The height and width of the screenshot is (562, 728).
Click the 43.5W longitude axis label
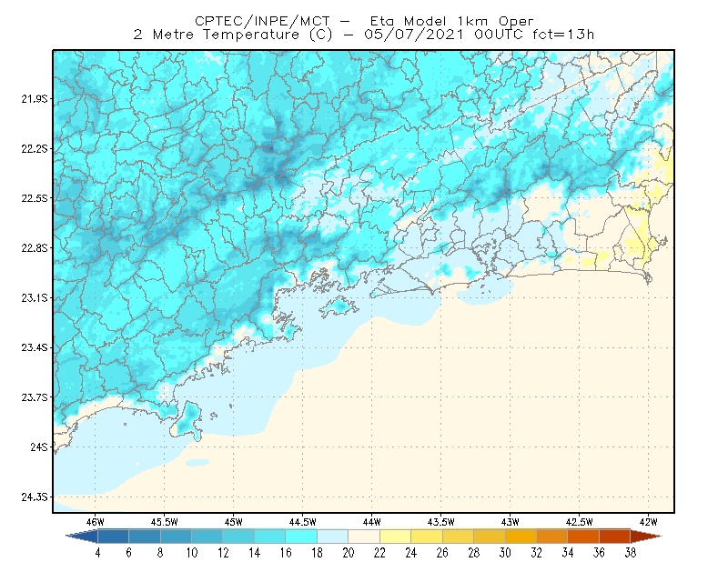[x=440, y=522]
